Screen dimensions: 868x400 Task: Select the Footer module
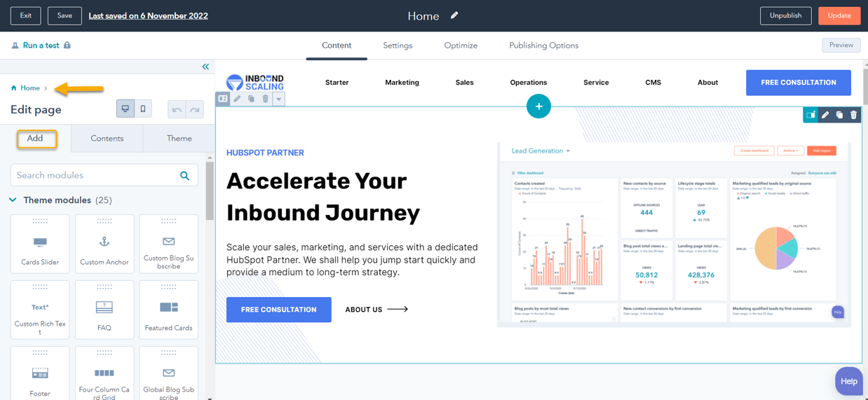coord(40,373)
